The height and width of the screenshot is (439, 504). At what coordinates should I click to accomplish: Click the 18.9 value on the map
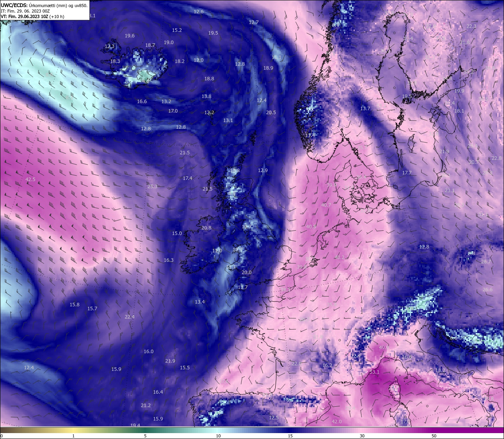[x=268, y=68]
